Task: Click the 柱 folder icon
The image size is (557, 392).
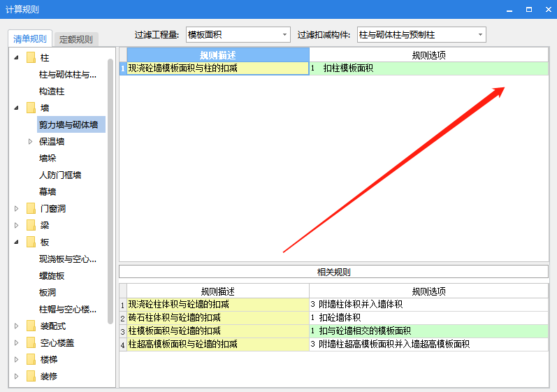Action: [x=31, y=57]
